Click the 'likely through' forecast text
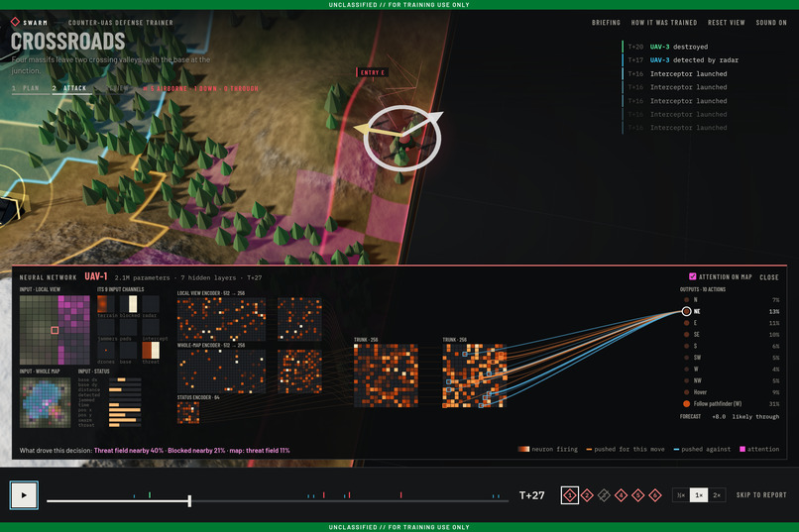Screen dimensions: 799x532 tap(755, 416)
